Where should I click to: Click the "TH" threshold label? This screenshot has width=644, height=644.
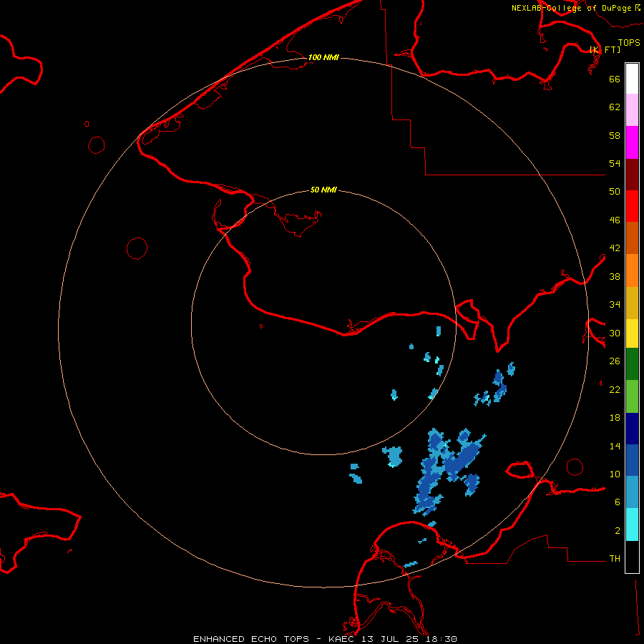[615, 559]
